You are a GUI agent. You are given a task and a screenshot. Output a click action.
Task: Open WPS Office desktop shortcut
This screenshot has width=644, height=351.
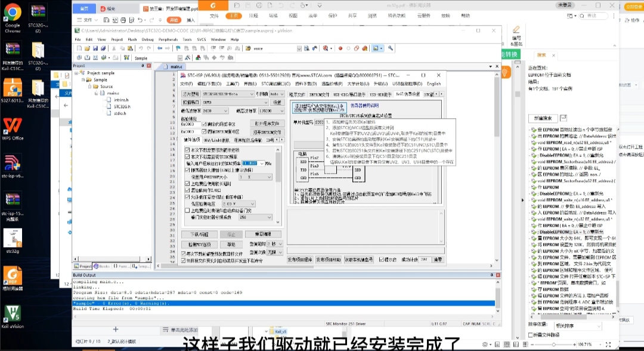[13, 129]
